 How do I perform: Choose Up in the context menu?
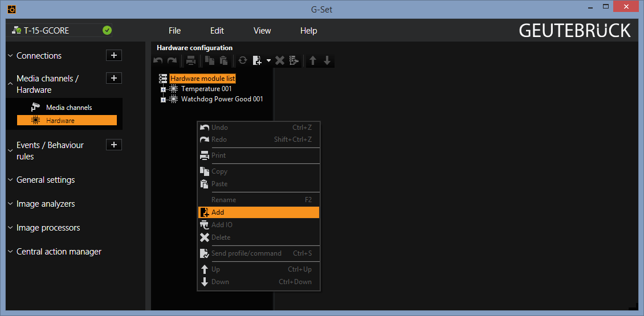point(259,269)
